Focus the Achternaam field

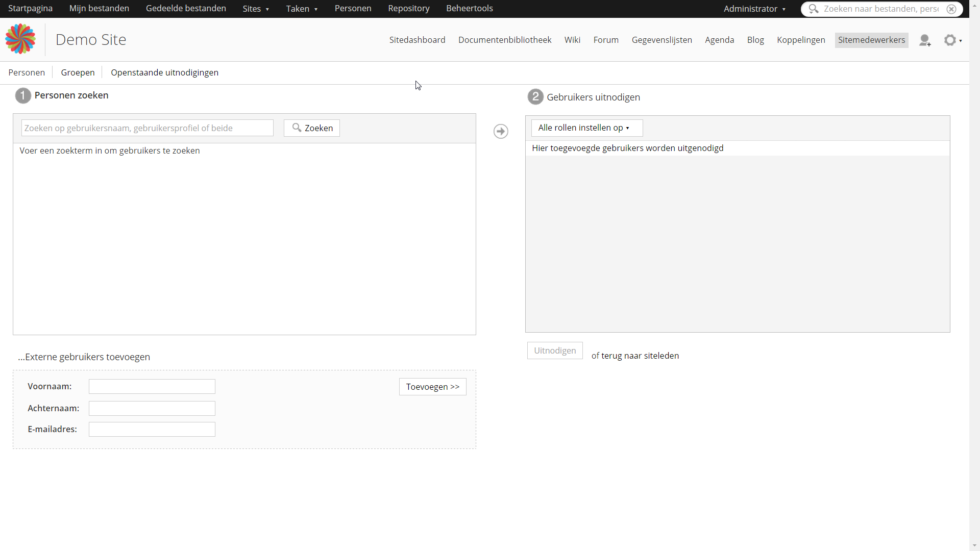coord(152,408)
